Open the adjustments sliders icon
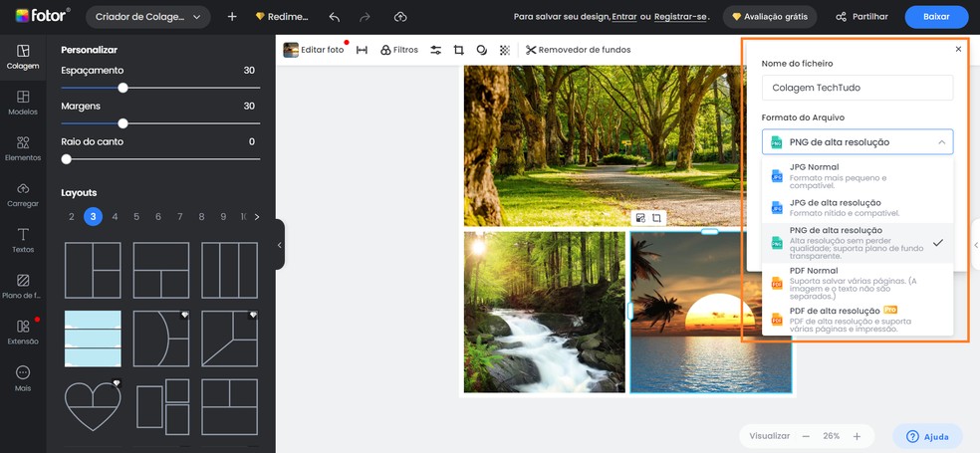This screenshot has height=453, width=980. (435, 50)
